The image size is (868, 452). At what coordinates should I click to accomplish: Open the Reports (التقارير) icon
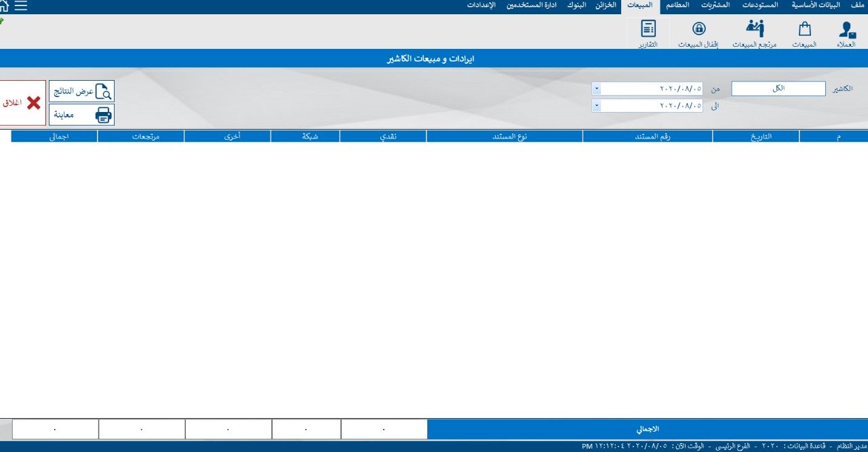[648, 34]
